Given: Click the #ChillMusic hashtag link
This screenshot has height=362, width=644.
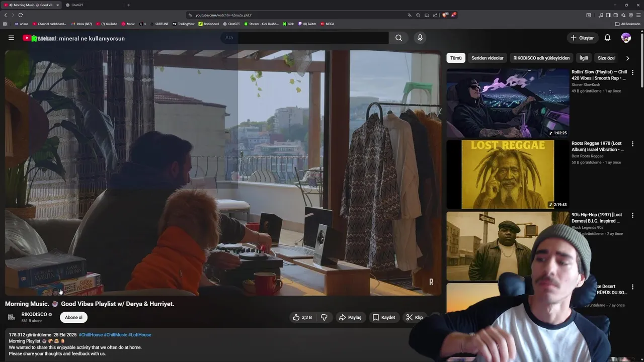Looking at the screenshot, I should tap(116, 335).
